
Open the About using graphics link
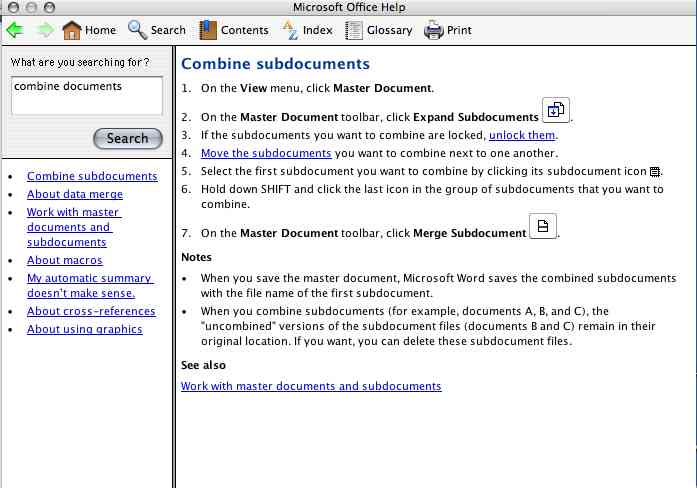[x=84, y=329]
